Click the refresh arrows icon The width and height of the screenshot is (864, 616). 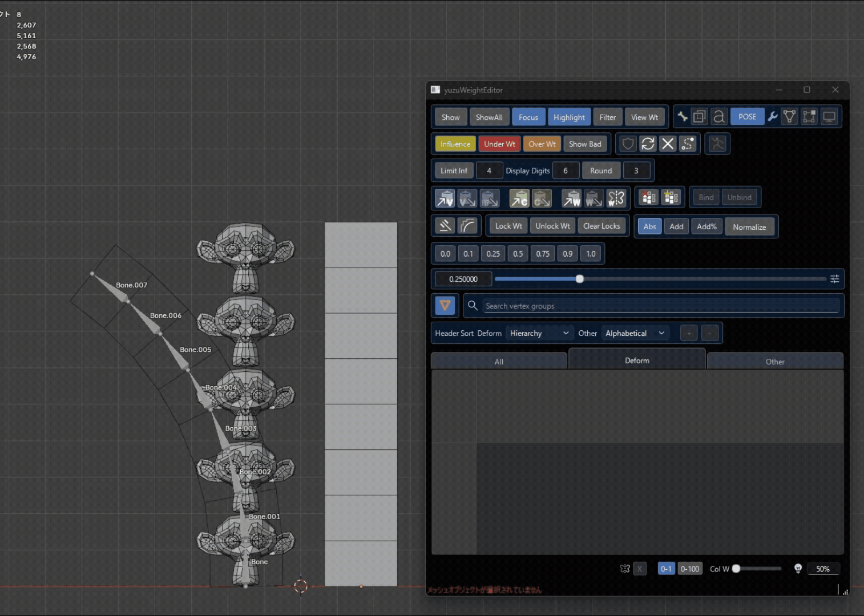click(648, 144)
